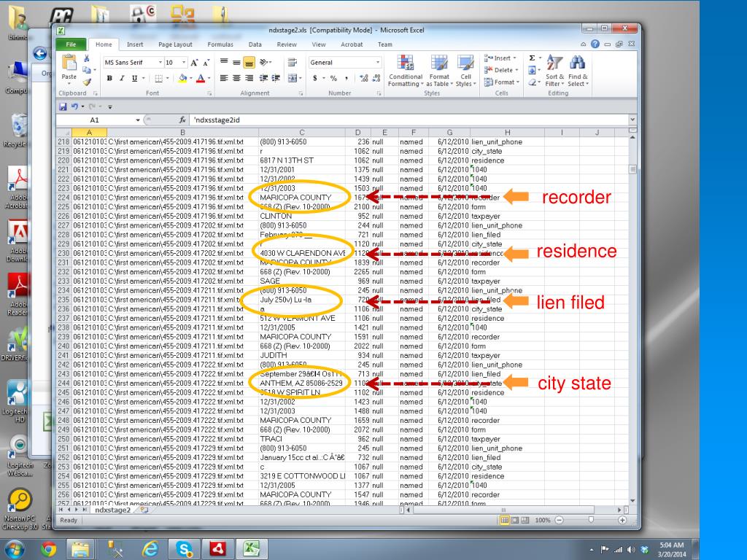Screen dimensions: 747x560
Task: Open the Name Box dropdown arrow
Action: 138,120
